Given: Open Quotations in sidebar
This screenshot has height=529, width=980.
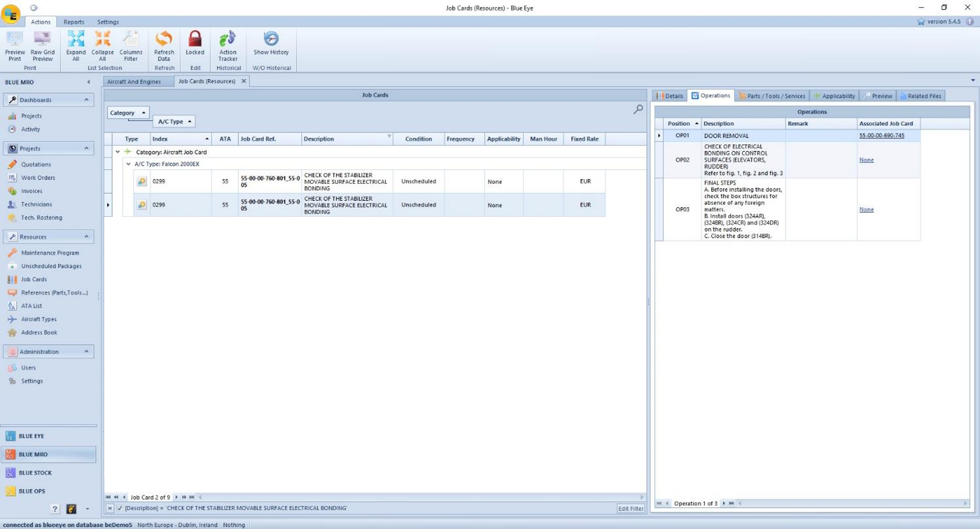Looking at the screenshot, I should pyautogui.click(x=36, y=164).
